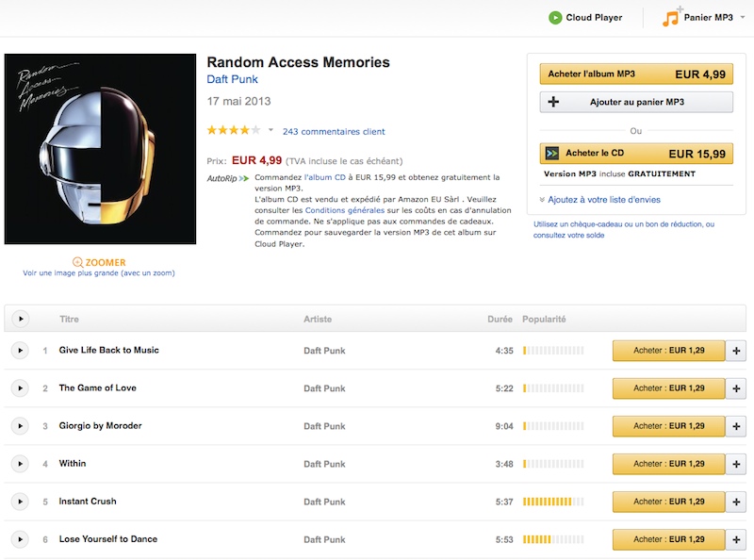Open track title Instant Crush

88,502
